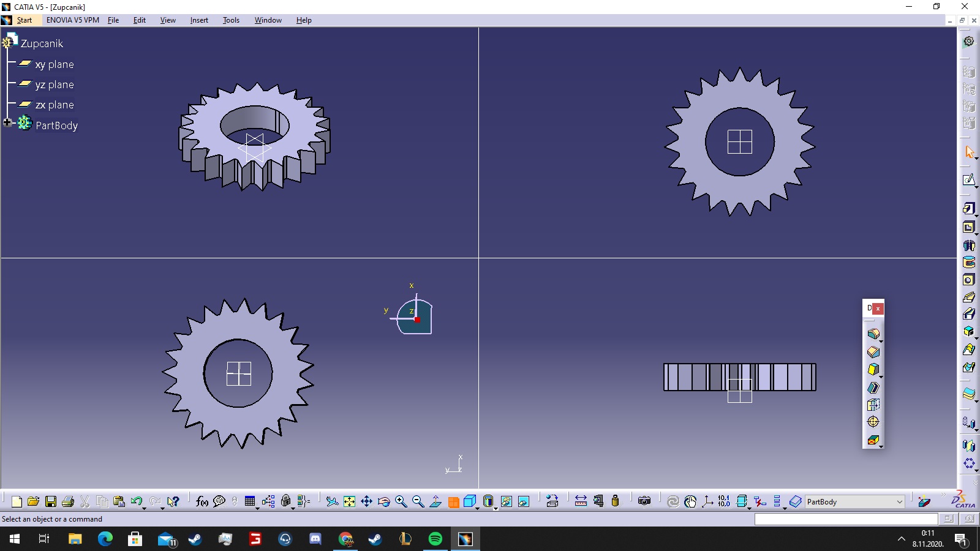The height and width of the screenshot is (551, 980).
Task: Open the Insert menu
Action: coord(199,20)
